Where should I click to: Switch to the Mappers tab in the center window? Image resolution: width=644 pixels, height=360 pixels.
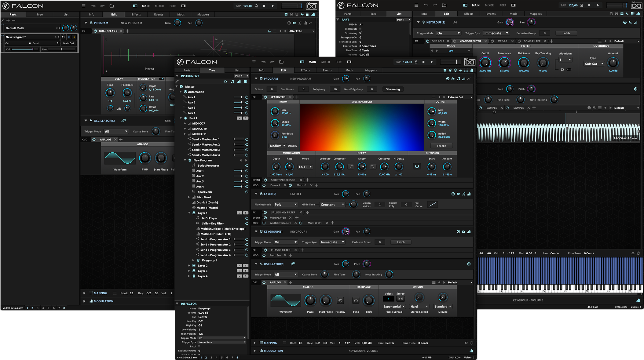click(x=371, y=70)
